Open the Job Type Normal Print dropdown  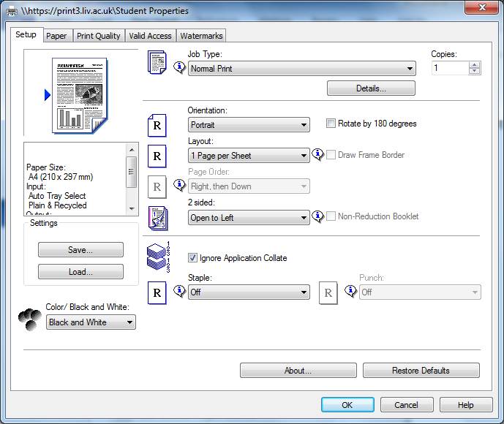click(x=302, y=69)
